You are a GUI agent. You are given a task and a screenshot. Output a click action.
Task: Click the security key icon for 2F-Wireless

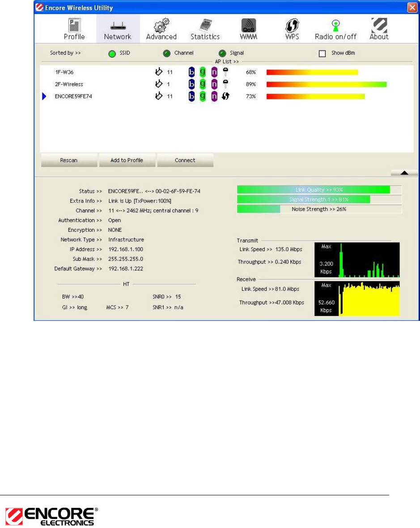click(225, 84)
